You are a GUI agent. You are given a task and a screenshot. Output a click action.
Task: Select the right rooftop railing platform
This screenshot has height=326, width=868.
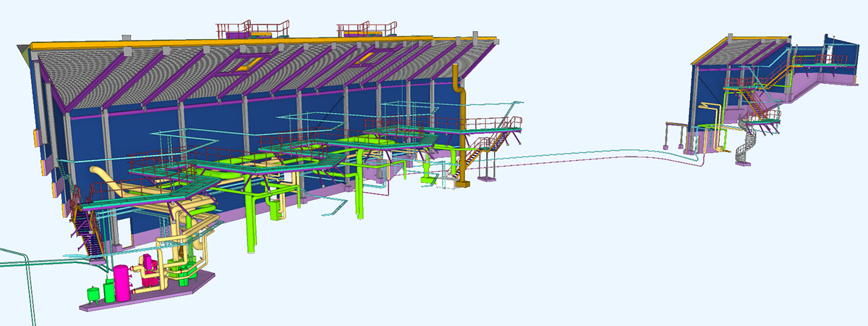pyautogui.click(x=367, y=30)
